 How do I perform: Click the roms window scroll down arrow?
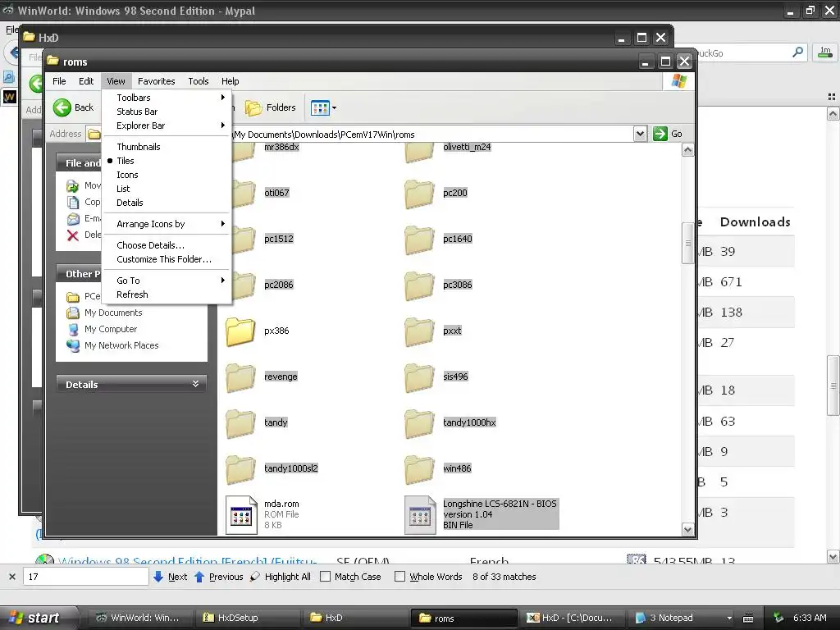click(x=687, y=530)
